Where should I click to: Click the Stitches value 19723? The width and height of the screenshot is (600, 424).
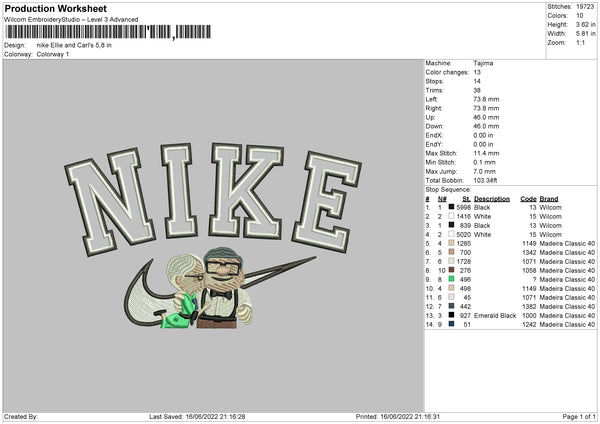[x=585, y=7]
